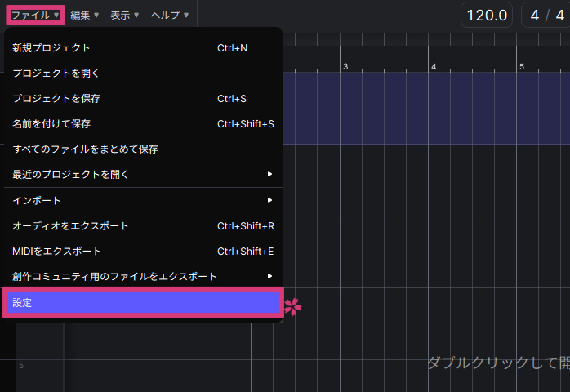Click the time signature numerator 4

[536, 15]
